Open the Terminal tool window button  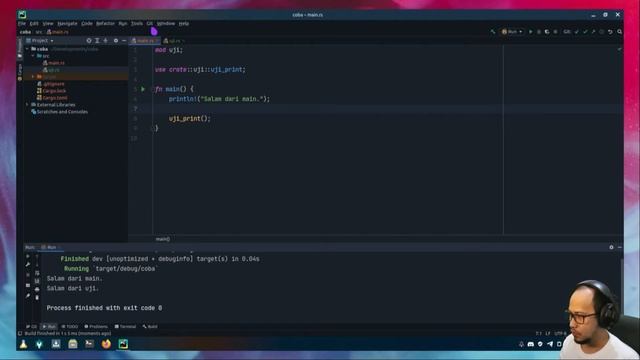pyautogui.click(x=125, y=327)
